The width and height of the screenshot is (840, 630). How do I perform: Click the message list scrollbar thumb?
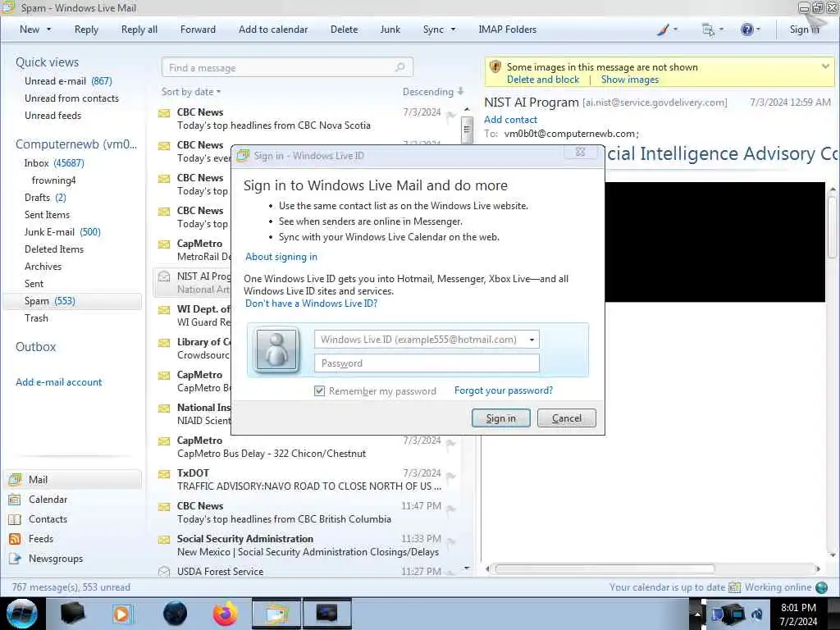467,130
